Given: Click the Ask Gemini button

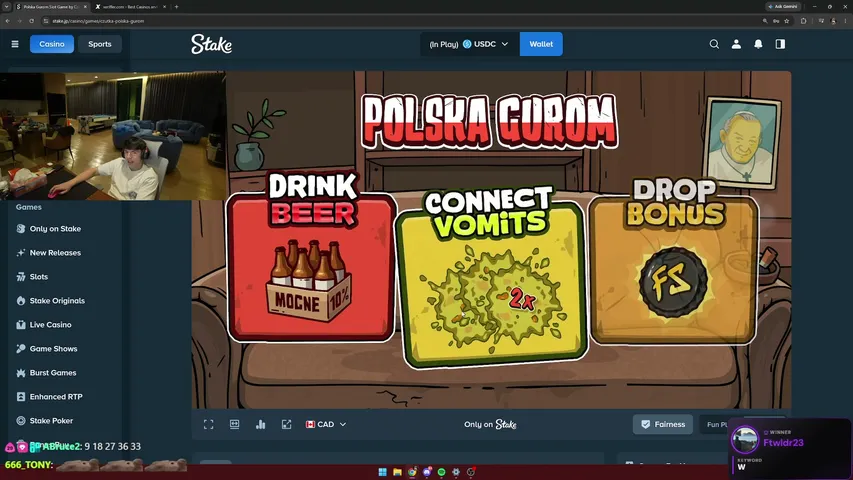Looking at the screenshot, I should click(x=782, y=7).
